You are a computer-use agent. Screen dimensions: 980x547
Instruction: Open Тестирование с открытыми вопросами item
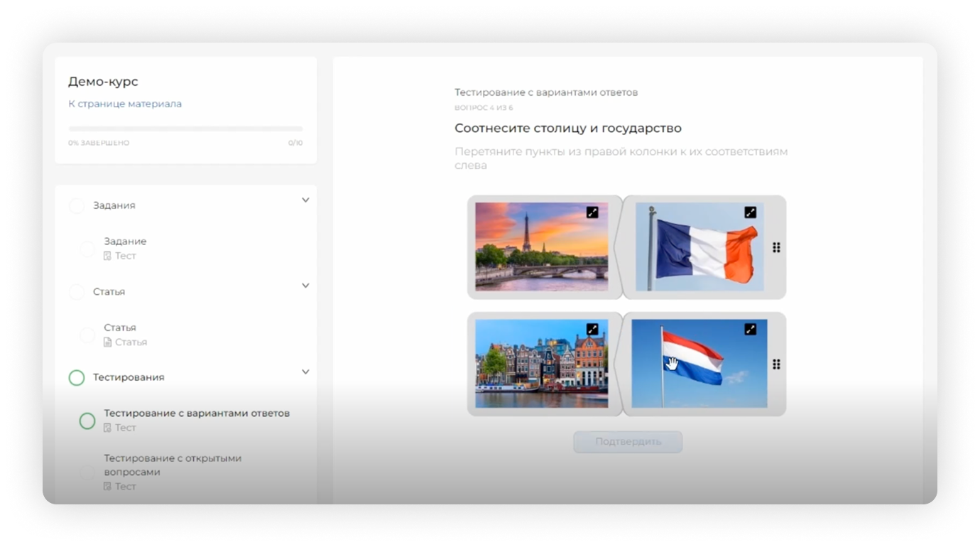[173, 465]
